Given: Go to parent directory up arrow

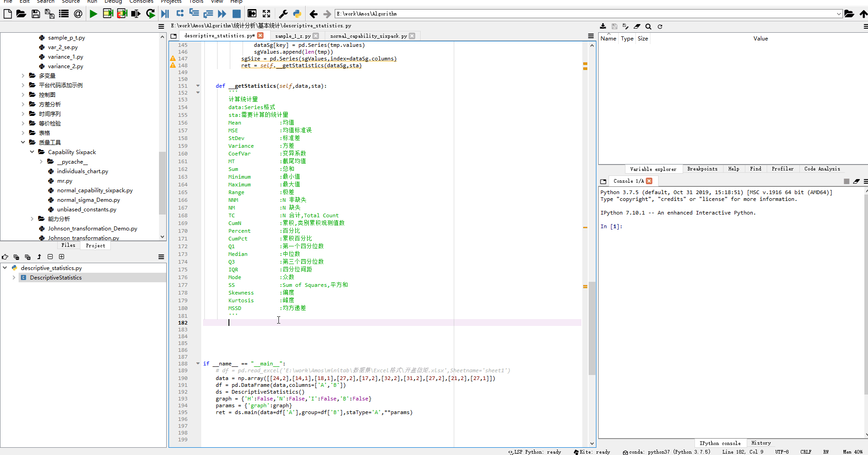Looking at the screenshot, I should 863,14.
